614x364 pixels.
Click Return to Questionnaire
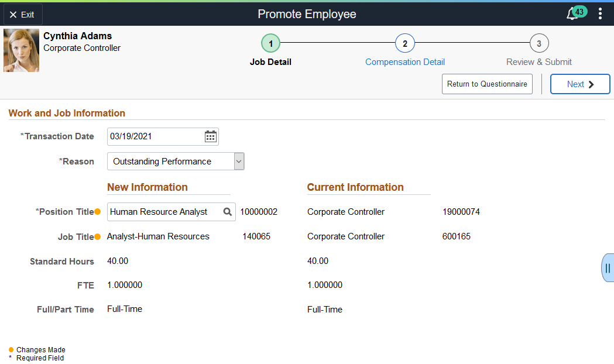click(x=487, y=84)
